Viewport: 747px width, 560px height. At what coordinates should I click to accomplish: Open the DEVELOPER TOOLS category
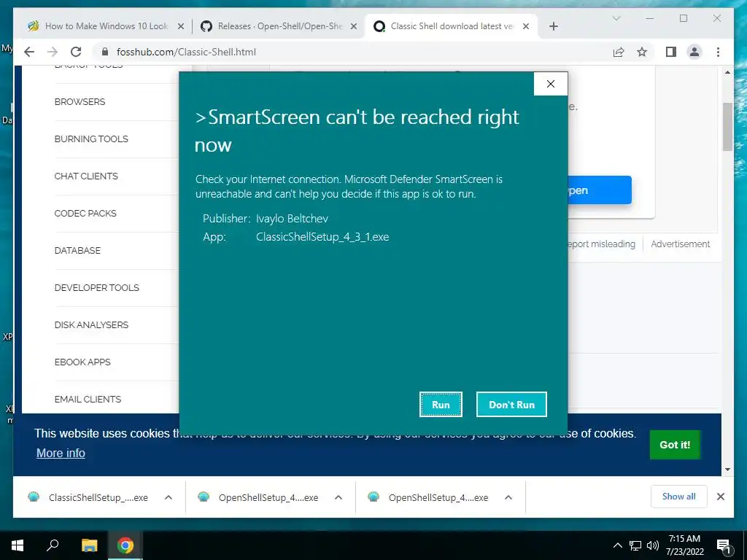click(x=97, y=287)
